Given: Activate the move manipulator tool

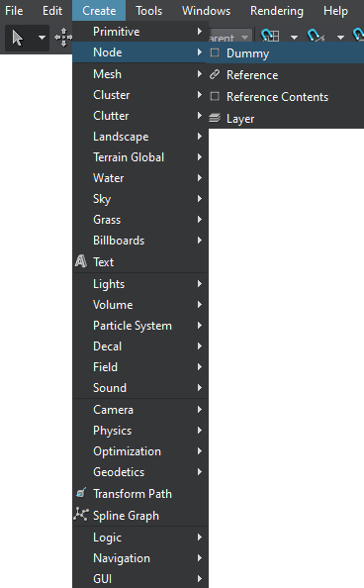Looking at the screenshot, I should tap(63, 38).
